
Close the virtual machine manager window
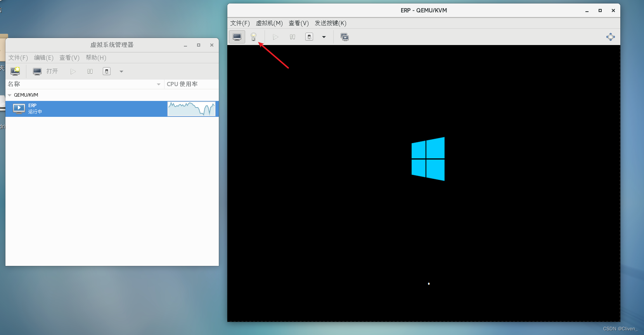(x=212, y=45)
